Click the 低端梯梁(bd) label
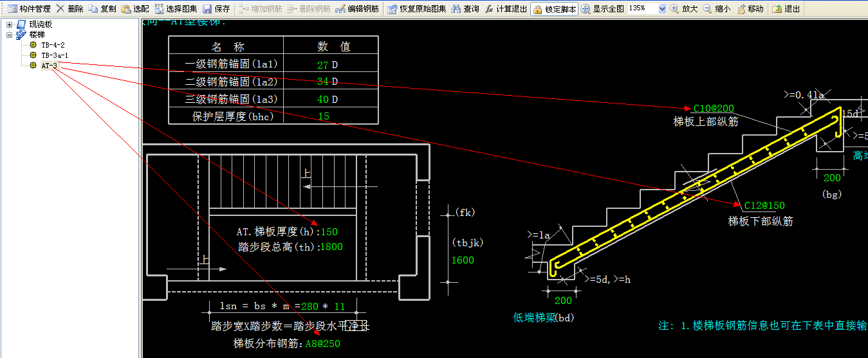The image size is (868, 358). coord(544,318)
